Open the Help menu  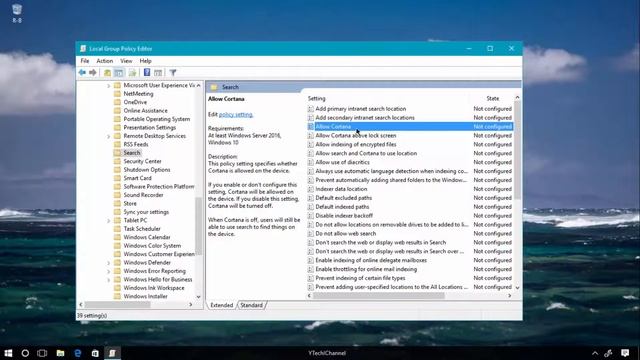145,61
